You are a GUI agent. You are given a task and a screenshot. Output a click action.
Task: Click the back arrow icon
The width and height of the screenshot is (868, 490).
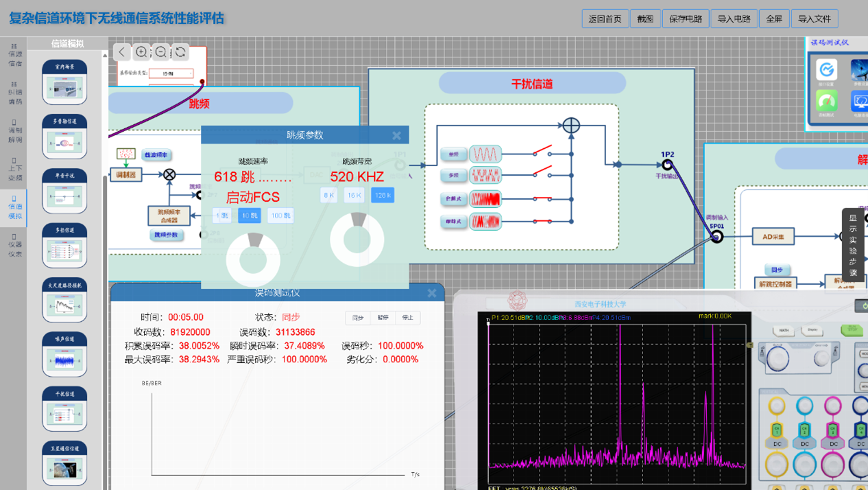(x=122, y=52)
